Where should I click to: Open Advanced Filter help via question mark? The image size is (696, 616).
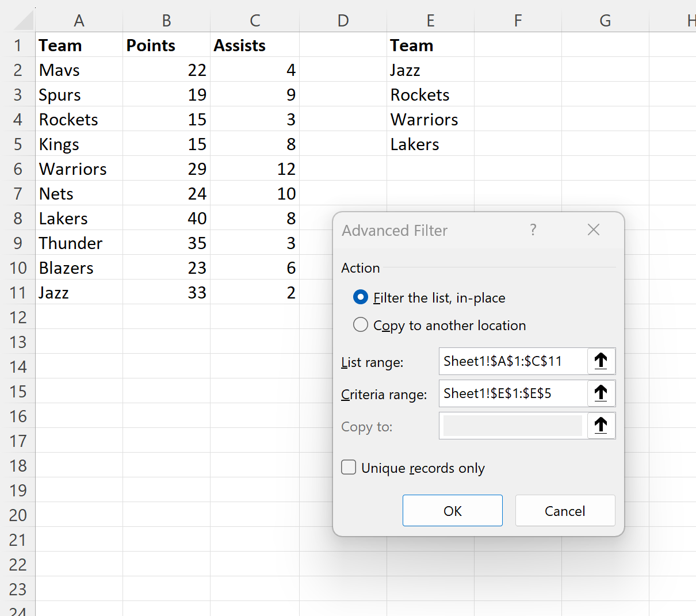pos(533,230)
